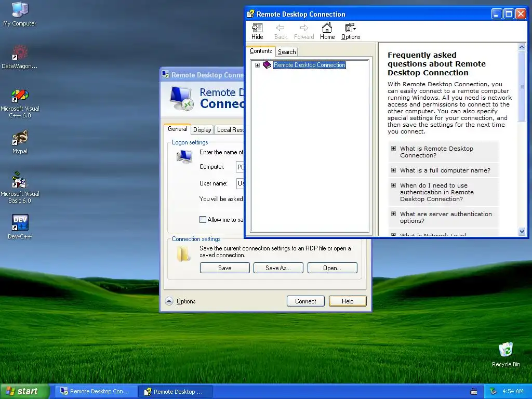Click the 4:54 AM taskbar clock
Screen dimensions: 532x399
[x=513, y=391]
